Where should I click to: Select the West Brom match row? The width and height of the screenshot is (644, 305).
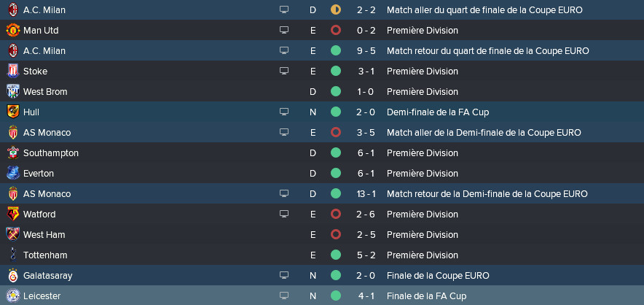pyautogui.click(x=322, y=92)
